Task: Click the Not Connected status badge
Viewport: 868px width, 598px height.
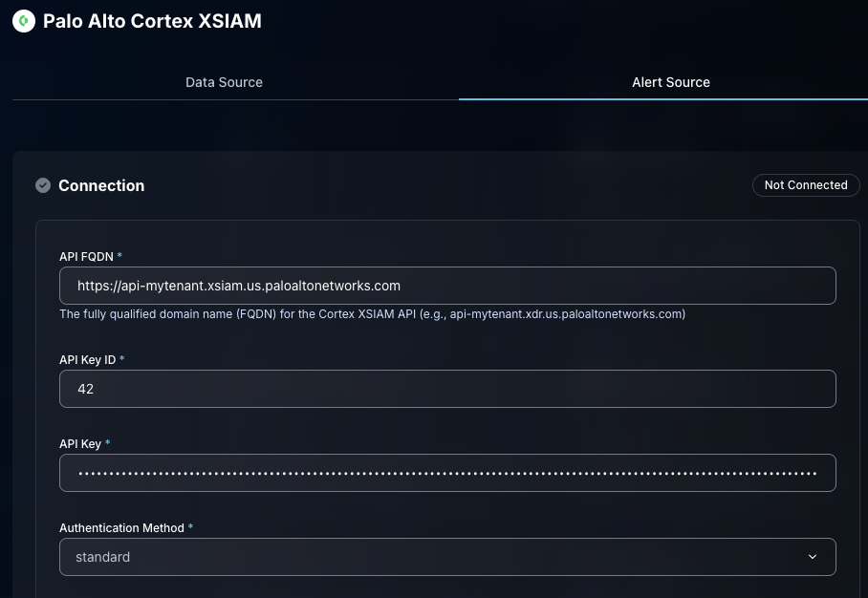Action: 805,185
